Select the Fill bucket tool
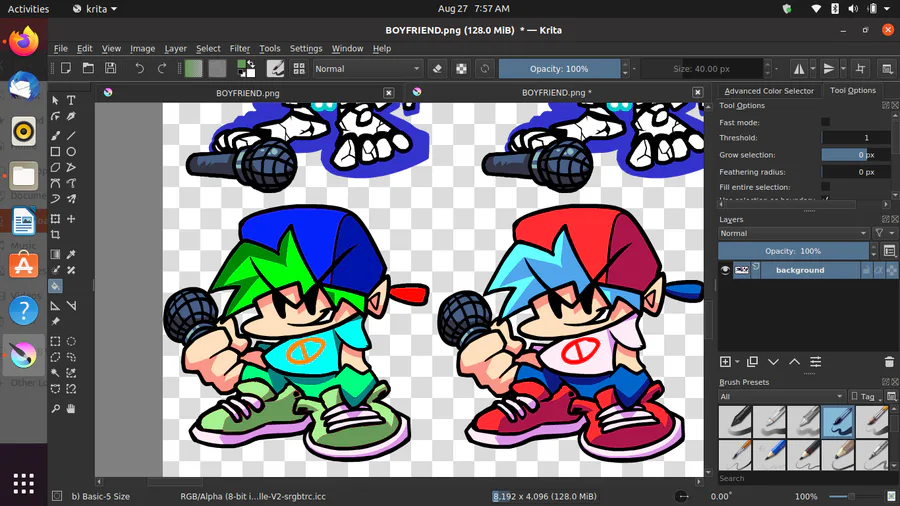Screen dimensions: 900x506 pos(55,286)
